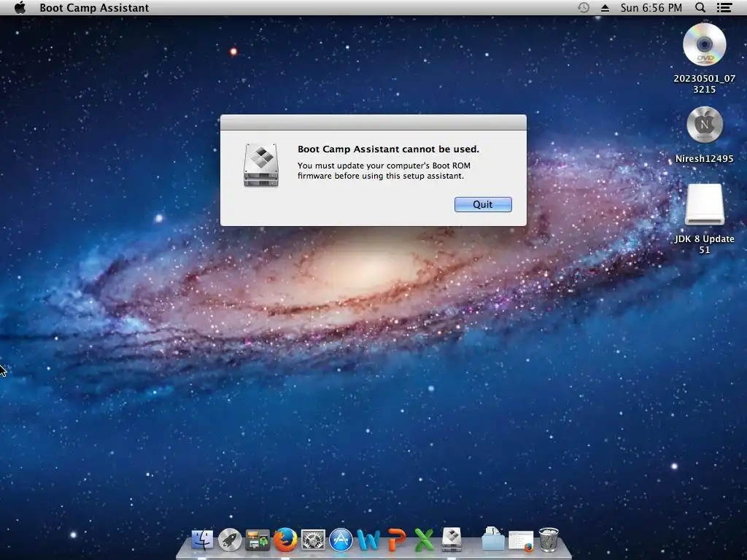Open Finder from the Dock
The image size is (747, 560).
pyautogui.click(x=202, y=540)
